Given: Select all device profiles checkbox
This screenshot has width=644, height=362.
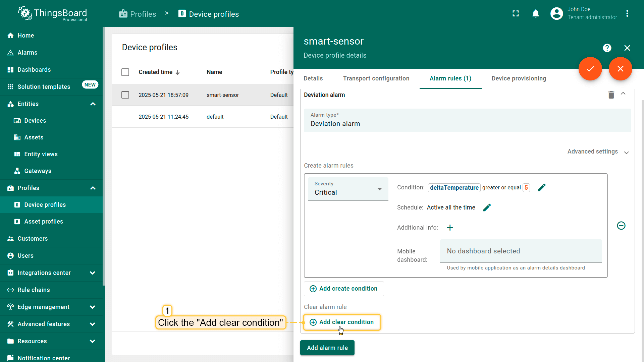Looking at the screenshot, I should [x=125, y=72].
